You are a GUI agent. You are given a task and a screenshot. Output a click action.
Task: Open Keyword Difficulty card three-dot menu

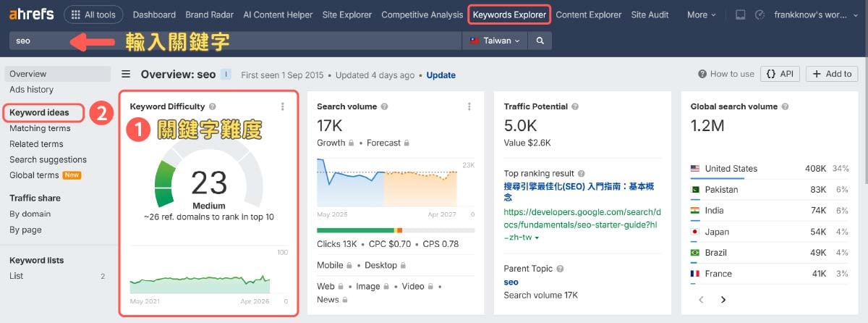pyautogui.click(x=283, y=106)
